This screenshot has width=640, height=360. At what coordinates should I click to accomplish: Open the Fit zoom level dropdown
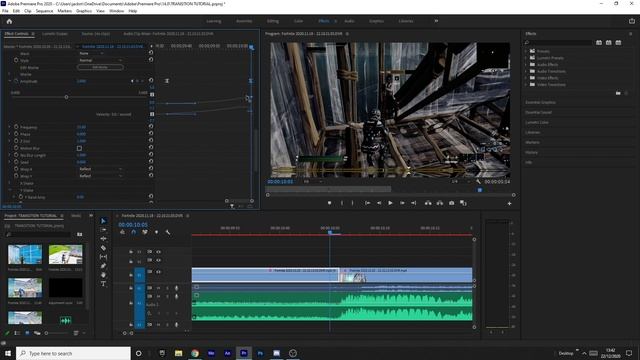click(x=313, y=182)
